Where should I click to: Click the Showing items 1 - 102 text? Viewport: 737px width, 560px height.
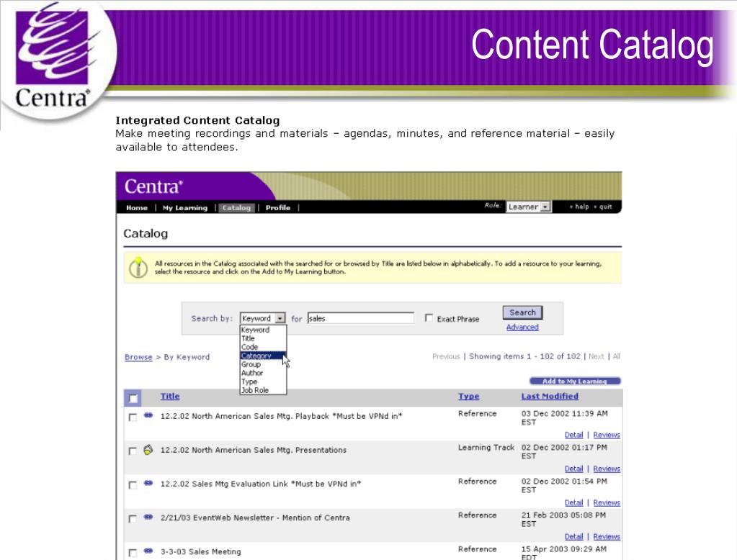(x=524, y=356)
